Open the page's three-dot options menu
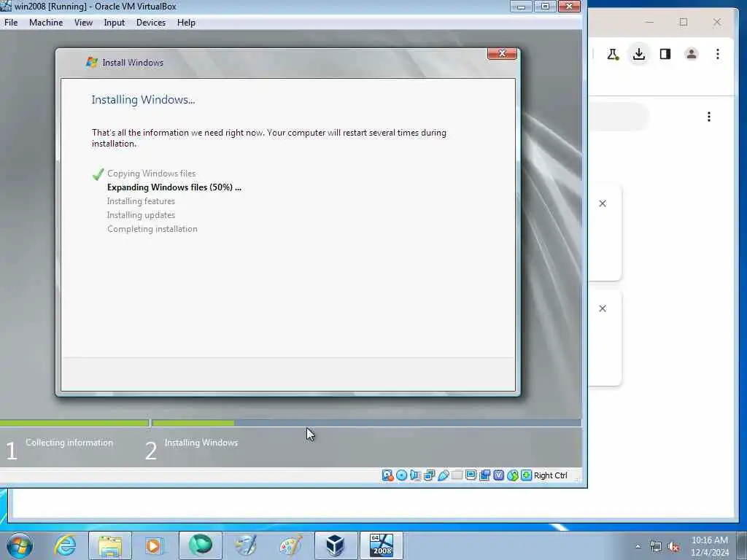This screenshot has width=747, height=560. tap(709, 117)
